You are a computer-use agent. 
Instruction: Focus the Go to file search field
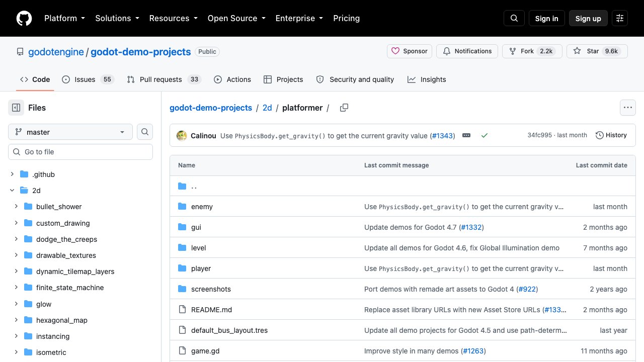(80, 152)
